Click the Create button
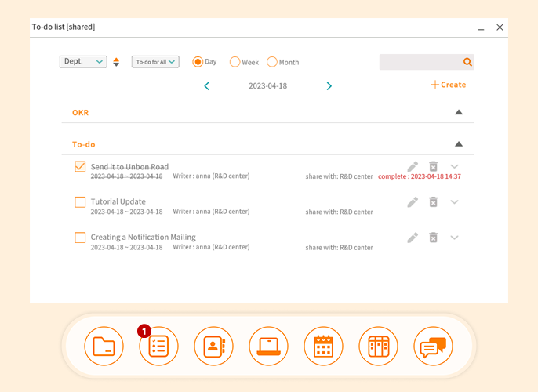This screenshot has height=392, width=538. pyautogui.click(x=449, y=85)
